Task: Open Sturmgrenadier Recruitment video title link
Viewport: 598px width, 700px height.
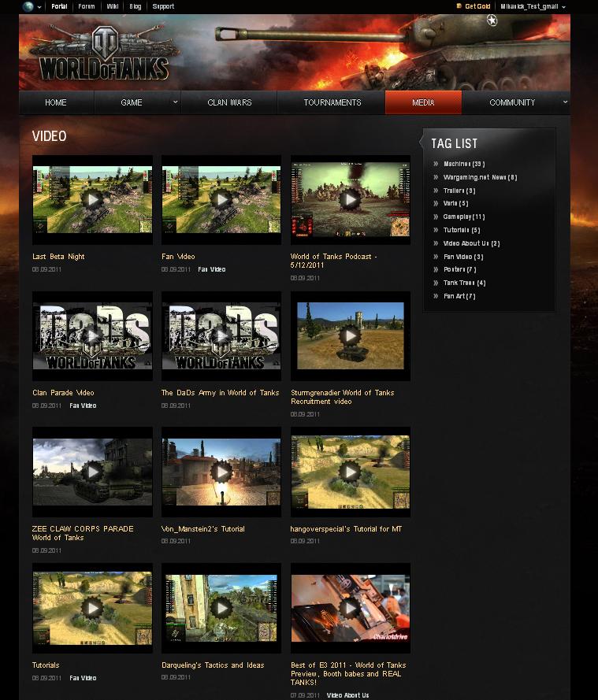Action: 343,397
